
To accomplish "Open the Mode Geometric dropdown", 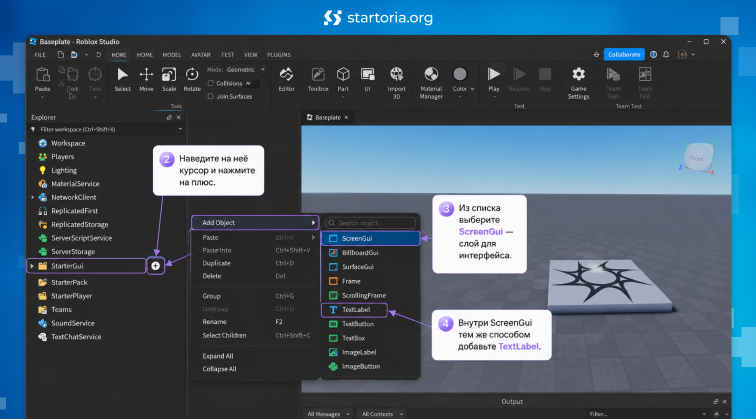I will (x=245, y=69).
